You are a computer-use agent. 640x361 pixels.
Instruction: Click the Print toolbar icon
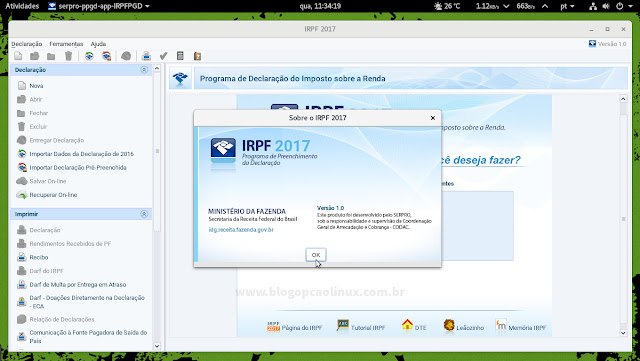pyautogui.click(x=147, y=56)
